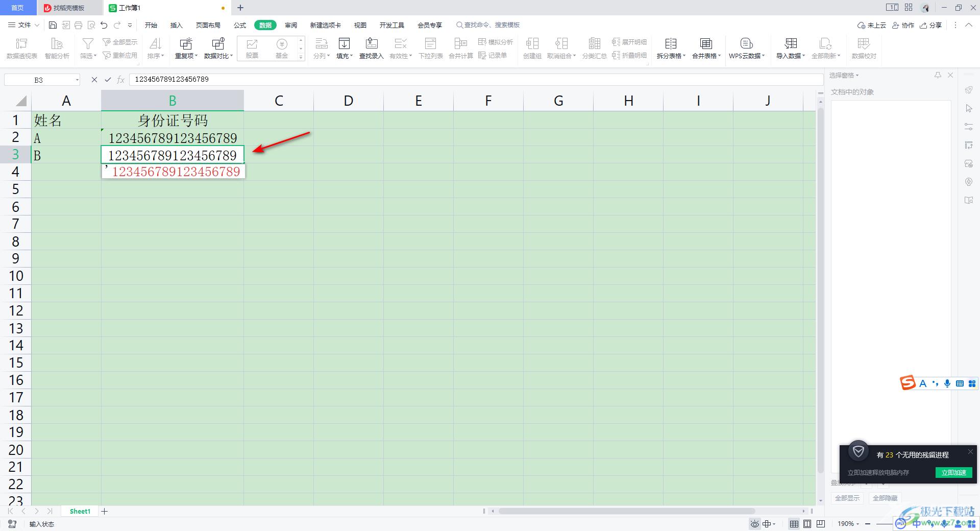The height and width of the screenshot is (531, 980).
Task: Open 数据透视表 pivot table tool
Action: point(21,49)
